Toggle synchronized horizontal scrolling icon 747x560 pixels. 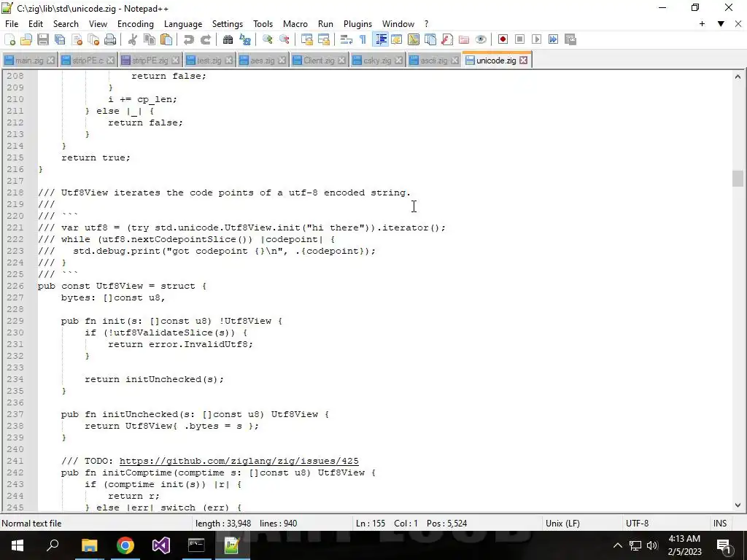coord(323,39)
